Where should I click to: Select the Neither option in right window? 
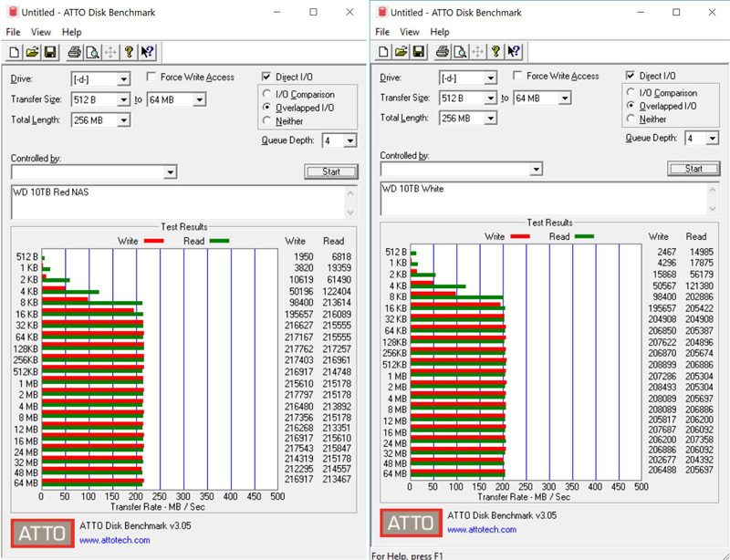631,119
